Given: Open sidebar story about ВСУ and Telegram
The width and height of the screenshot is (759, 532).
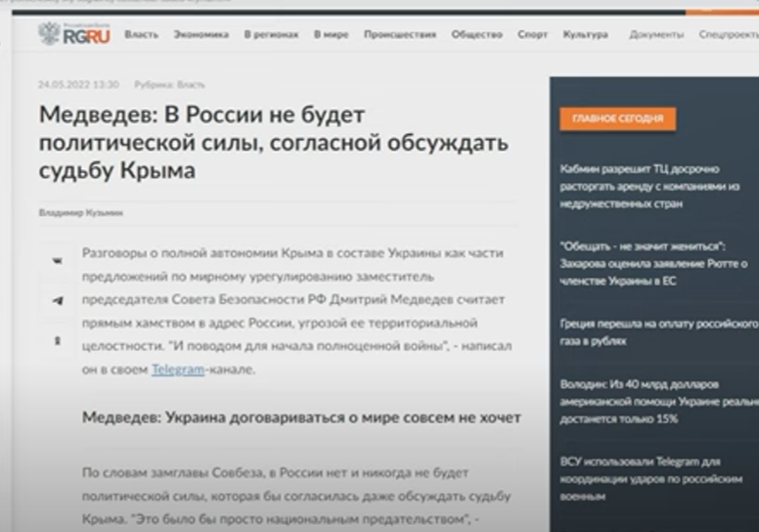Looking at the screenshot, I should pyautogui.click(x=650, y=479).
